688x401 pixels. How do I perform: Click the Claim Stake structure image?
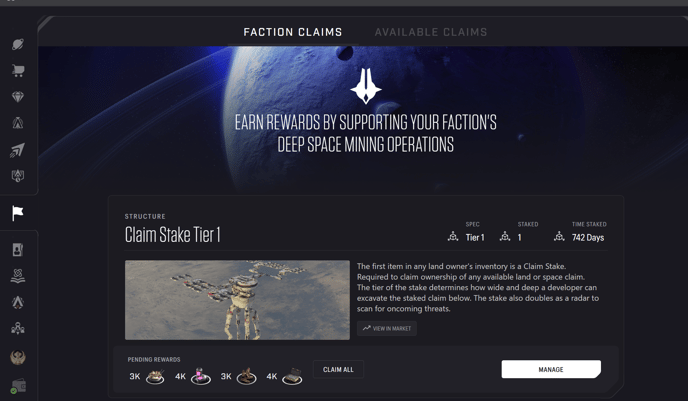coord(237,300)
